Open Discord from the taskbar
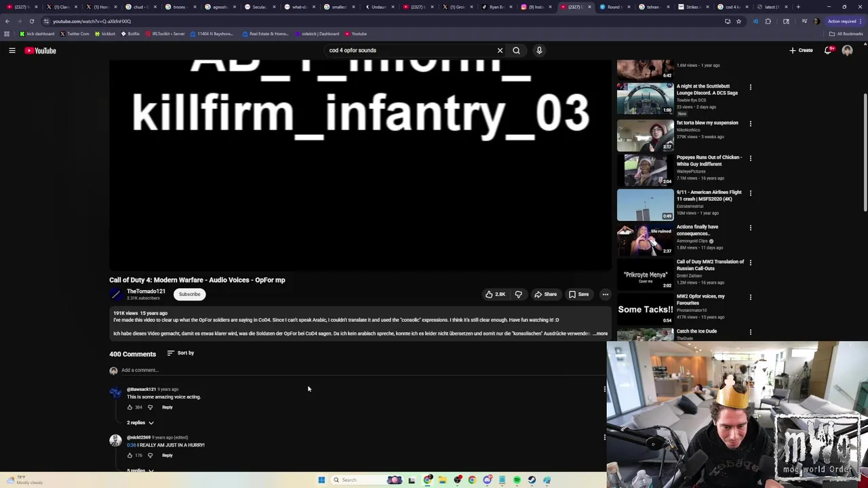Image resolution: width=868 pixels, height=488 pixels. pyautogui.click(x=487, y=480)
